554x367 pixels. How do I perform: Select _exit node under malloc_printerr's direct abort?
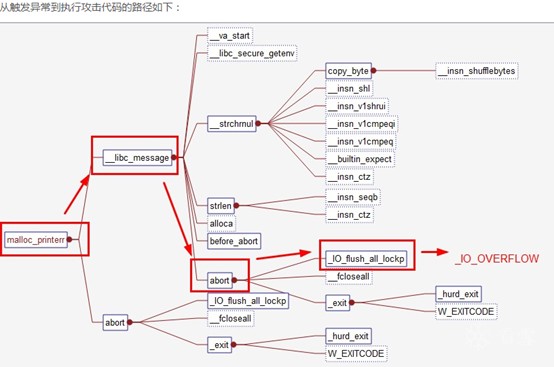tap(220, 345)
